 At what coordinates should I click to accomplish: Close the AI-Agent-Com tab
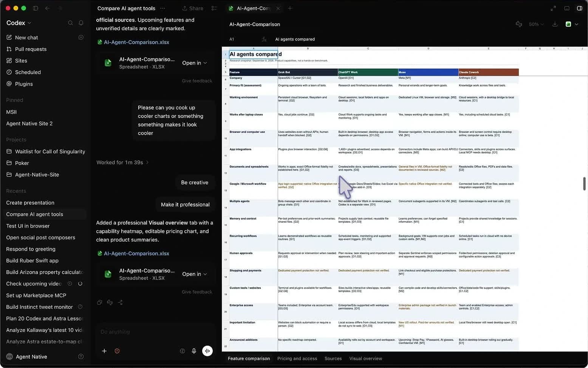278,8
